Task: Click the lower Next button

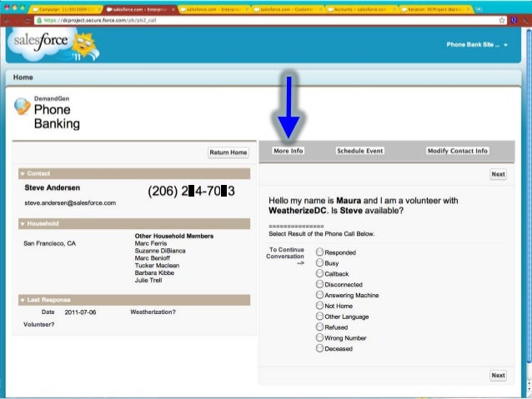Action: (498, 376)
